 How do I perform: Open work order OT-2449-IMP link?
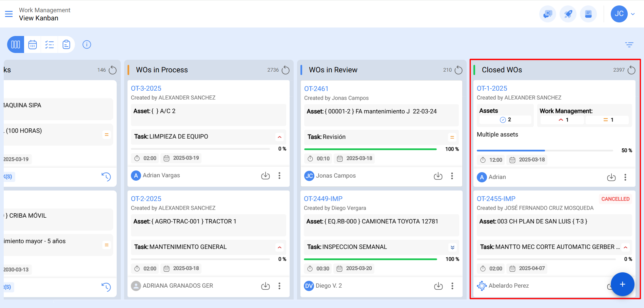point(323,199)
